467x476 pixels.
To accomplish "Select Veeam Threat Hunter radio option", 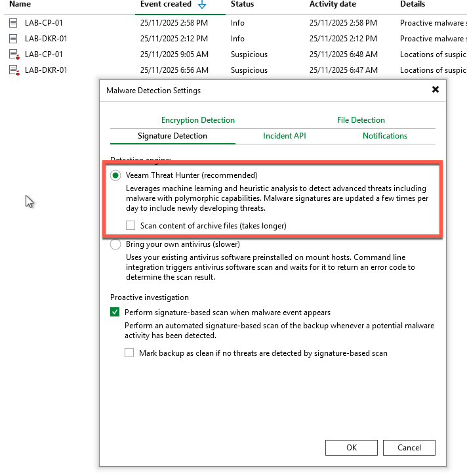I will tap(115, 175).
